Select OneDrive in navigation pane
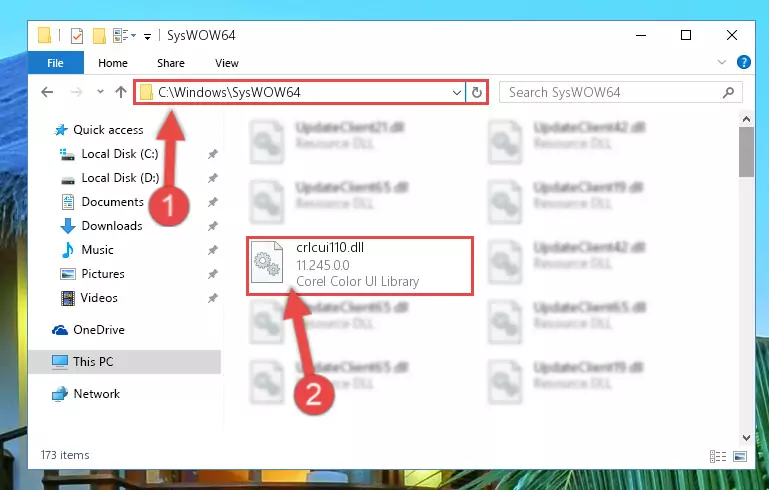This screenshot has height=490, width=769. (x=99, y=330)
